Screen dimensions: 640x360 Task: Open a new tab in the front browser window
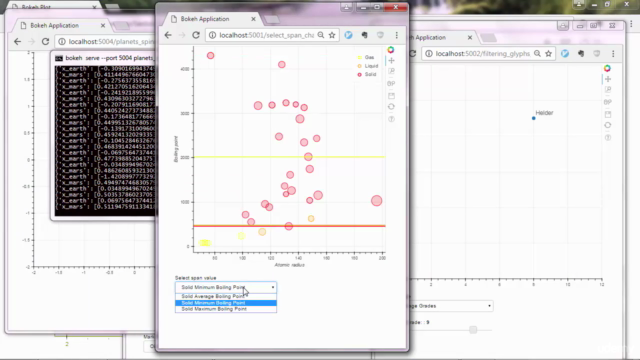click(272, 19)
